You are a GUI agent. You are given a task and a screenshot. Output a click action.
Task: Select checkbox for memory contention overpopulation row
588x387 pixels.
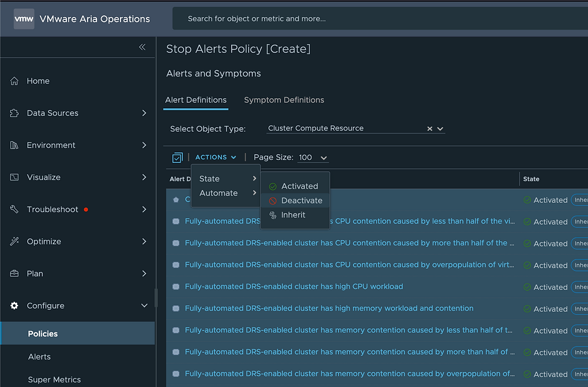tap(176, 373)
